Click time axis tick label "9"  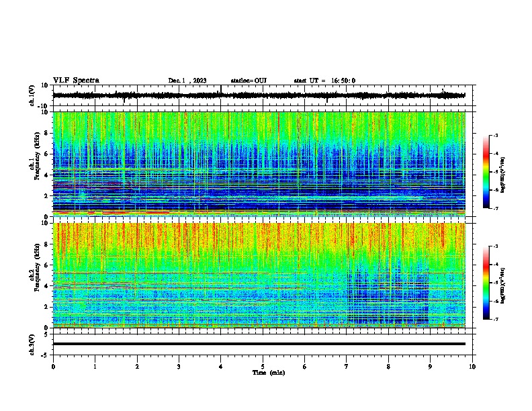click(430, 366)
